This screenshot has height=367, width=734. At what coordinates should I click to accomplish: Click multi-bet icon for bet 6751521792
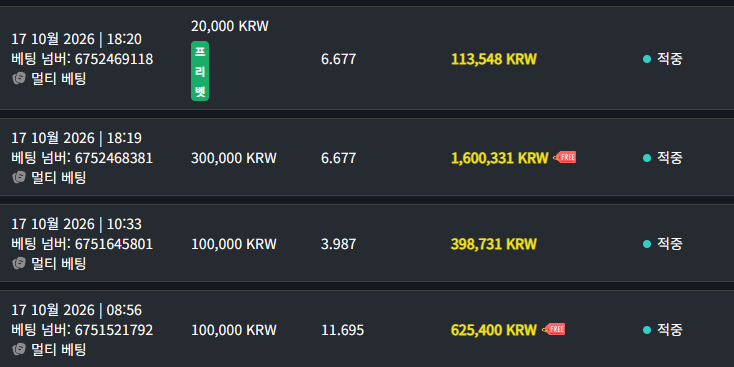(18, 349)
